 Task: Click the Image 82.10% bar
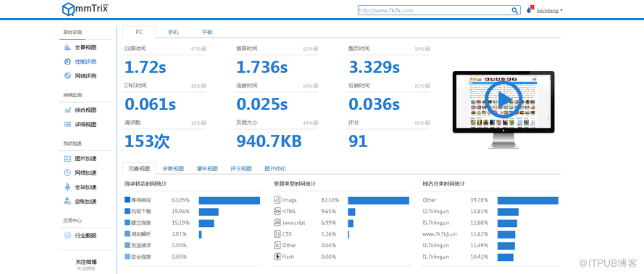pyautogui.click(x=378, y=201)
